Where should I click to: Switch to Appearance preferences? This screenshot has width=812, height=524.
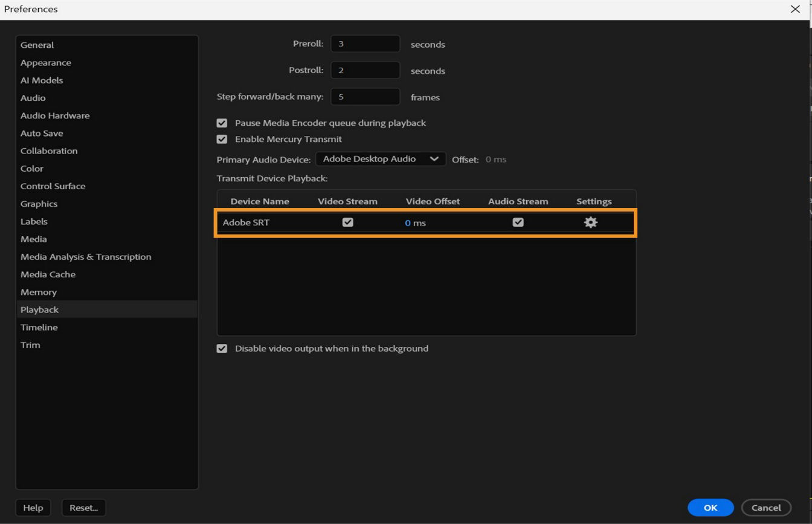[x=45, y=62]
